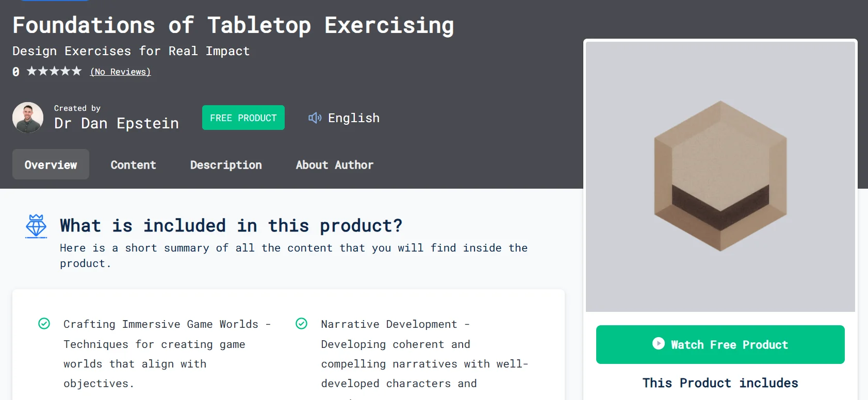This screenshot has width=868, height=400.
Task: Click the author name Dr Dan Epstein
Action: tap(117, 123)
